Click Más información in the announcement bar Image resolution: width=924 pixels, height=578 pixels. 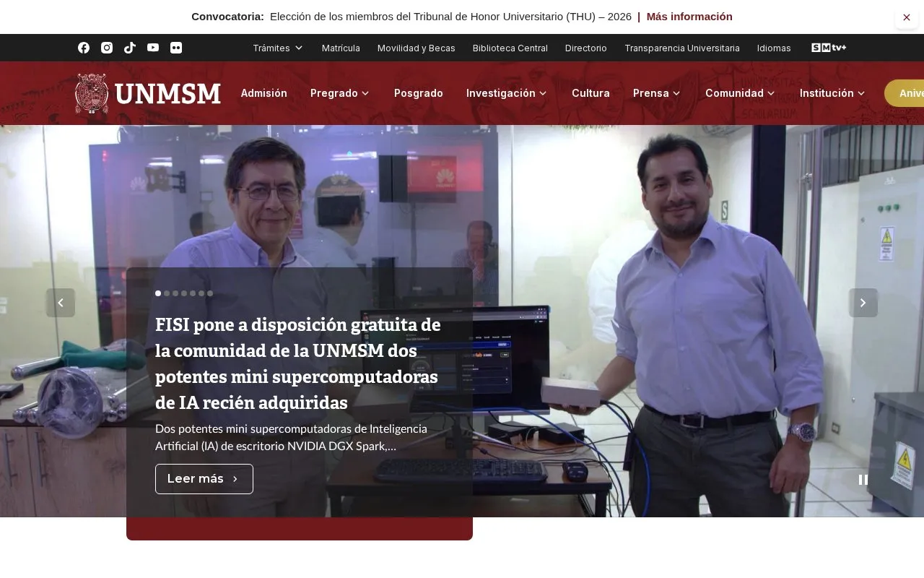[x=689, y=17]
